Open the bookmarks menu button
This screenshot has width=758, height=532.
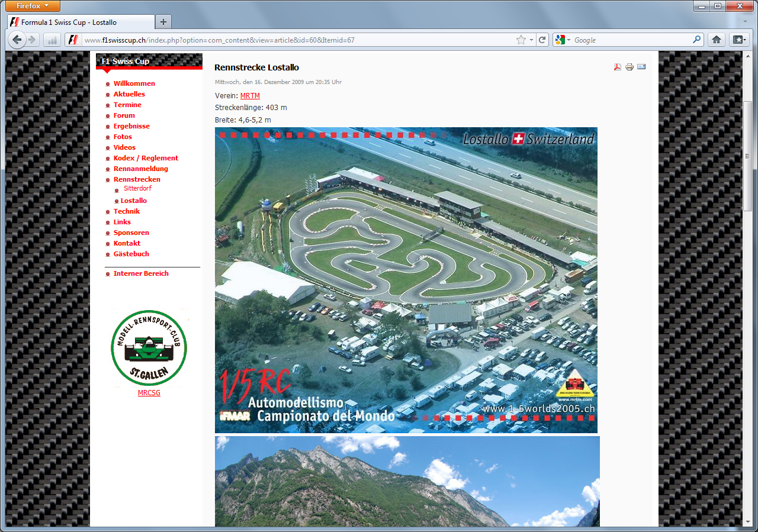[x=738, y=40]
